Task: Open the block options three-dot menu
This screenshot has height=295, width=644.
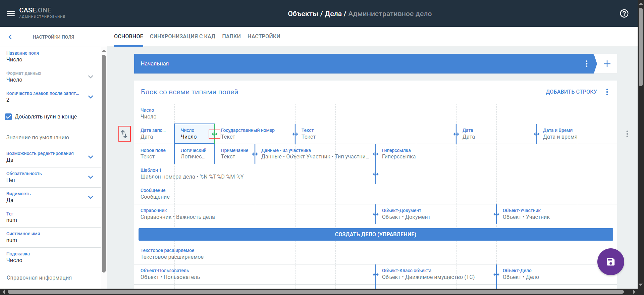Action: [607, 92]
